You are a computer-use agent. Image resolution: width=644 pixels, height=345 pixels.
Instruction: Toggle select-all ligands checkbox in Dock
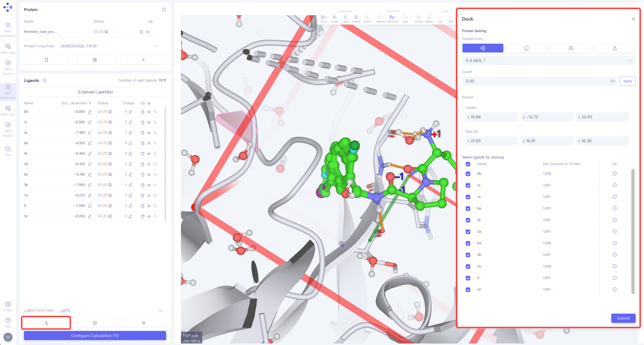click(x=468, y=164)
